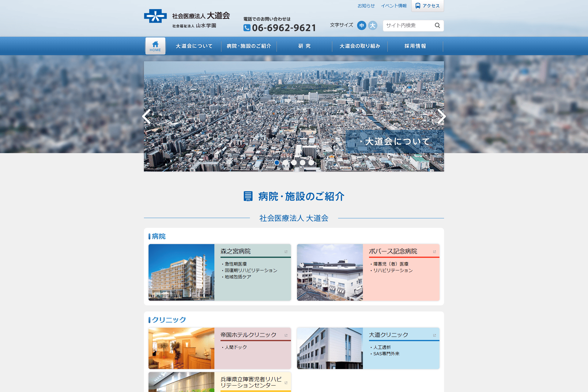Screen dimensions: 588x392
Task: Open 採用情報 navigation menu item
Action: click(x=415, y=46)
